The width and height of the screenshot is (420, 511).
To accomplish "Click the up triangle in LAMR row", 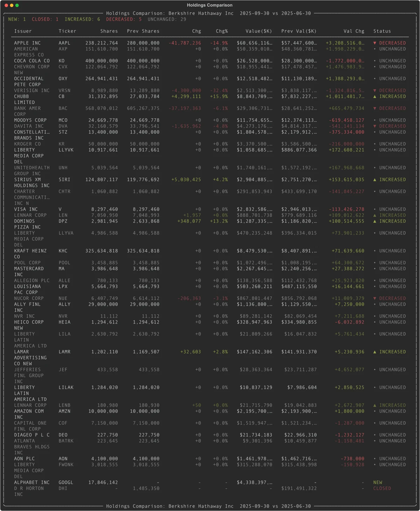I will [x=375, y=352].
